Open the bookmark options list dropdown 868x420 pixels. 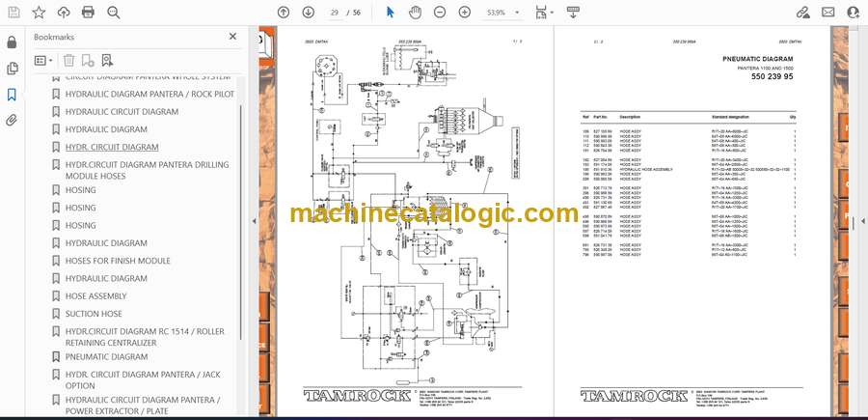click(x=43, y=61)
